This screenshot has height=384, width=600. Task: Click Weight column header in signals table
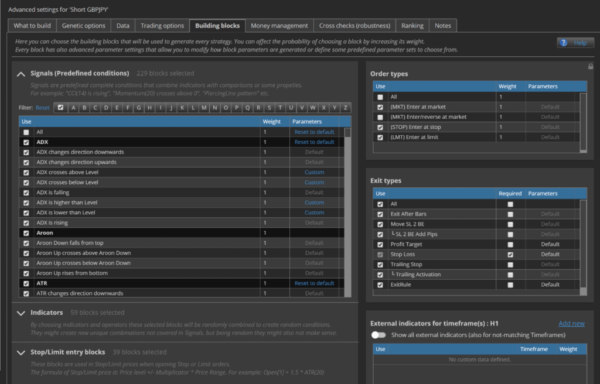click(x=272, y=122)
